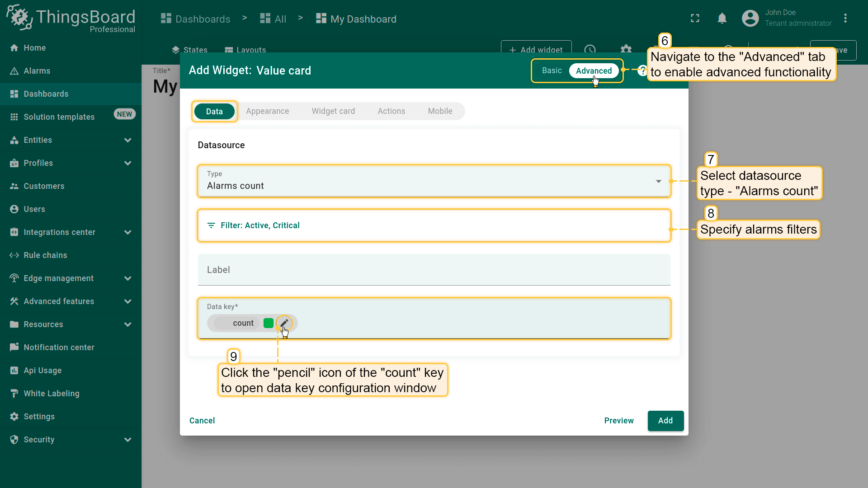Open the Type datasource dropdown

coord(434,181)
